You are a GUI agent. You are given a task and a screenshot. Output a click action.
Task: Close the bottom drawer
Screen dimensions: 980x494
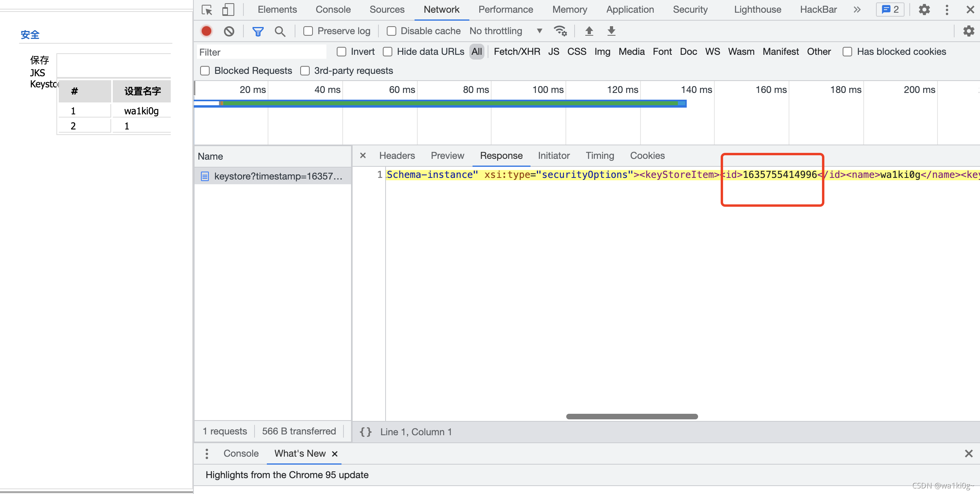969,453
